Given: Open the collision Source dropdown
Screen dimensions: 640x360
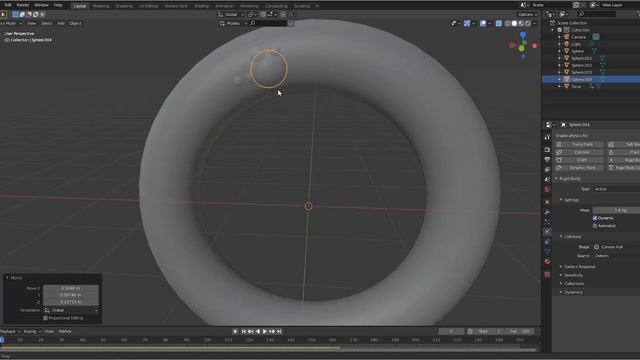Looking at the screenshot, I should 616,256.
